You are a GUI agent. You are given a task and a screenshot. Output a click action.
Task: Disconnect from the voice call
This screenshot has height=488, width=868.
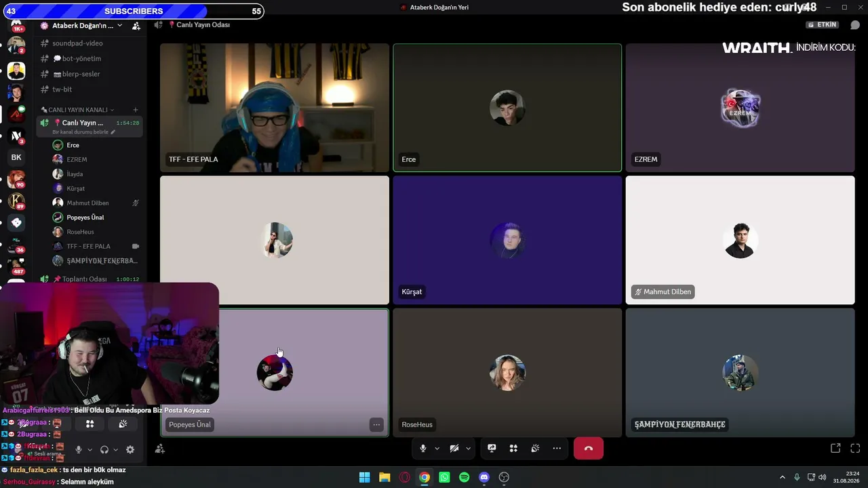[x=589, y=449]
